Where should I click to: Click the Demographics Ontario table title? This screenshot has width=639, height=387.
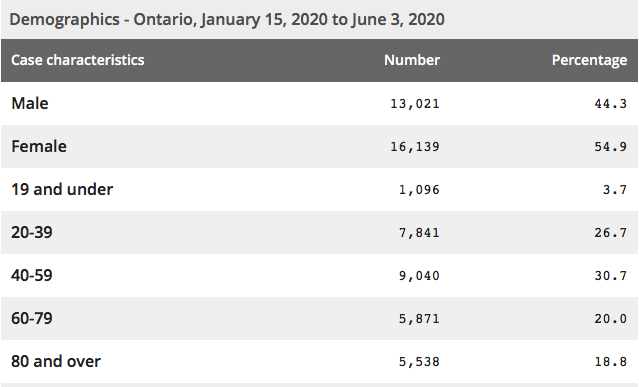coord(227,20)
